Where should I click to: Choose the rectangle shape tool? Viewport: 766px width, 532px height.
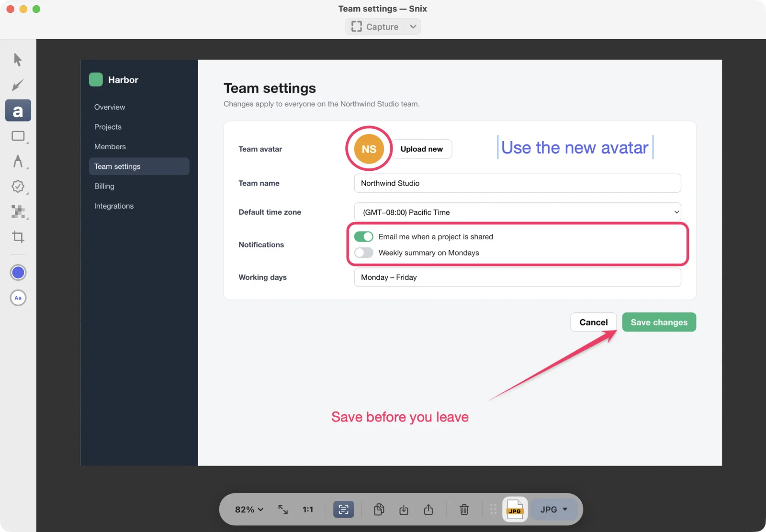pyautogui.click(x=18, y=136)
